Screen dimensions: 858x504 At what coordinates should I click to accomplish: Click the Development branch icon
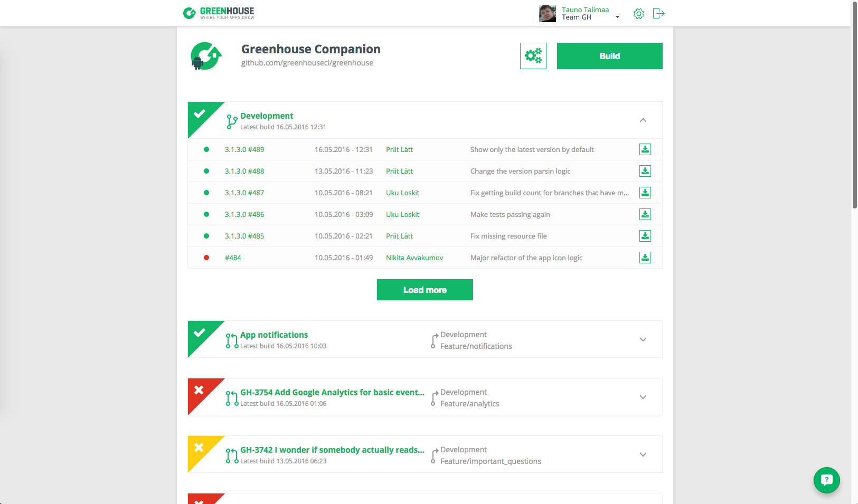[232, 121]
